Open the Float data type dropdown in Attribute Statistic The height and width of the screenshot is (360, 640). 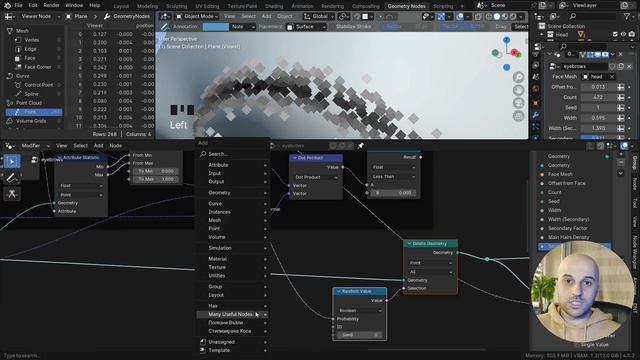[x=81, y=186]
